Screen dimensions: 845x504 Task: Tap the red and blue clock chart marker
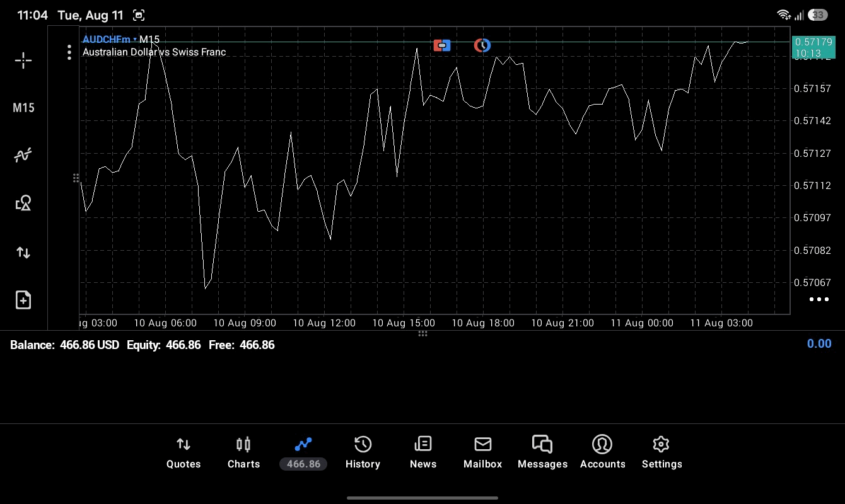coord(482,45)
